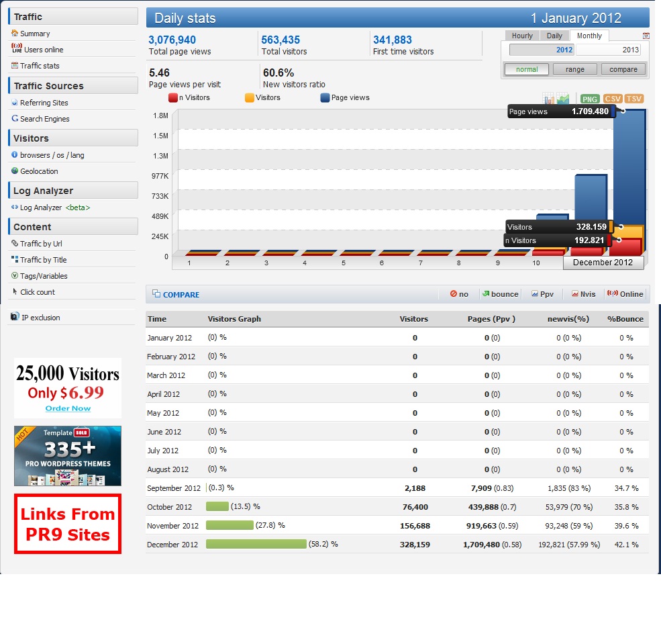Select year 2012
The width and height of the screenshot is (661, 644).
[x=542, y=50]
